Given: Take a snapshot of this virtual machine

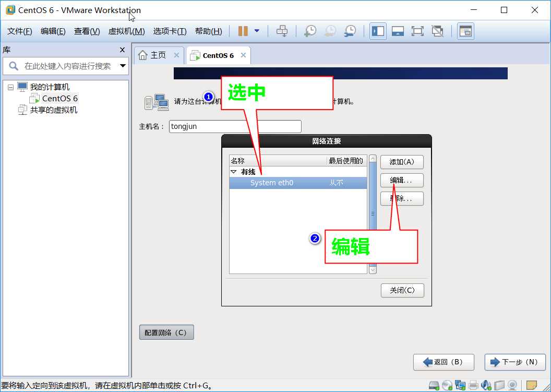Looking at the screenshot, I should [x=310, y=31].
